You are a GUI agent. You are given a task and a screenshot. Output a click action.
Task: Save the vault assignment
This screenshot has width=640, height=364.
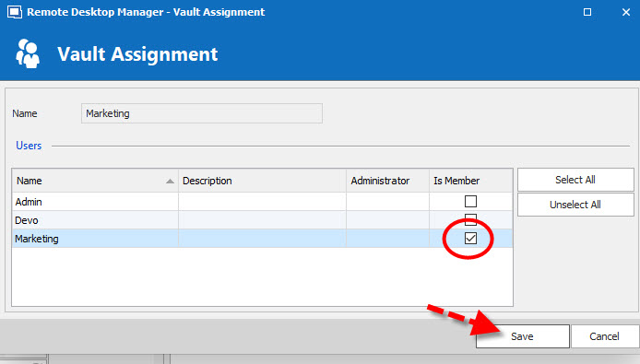pos(523,336)
